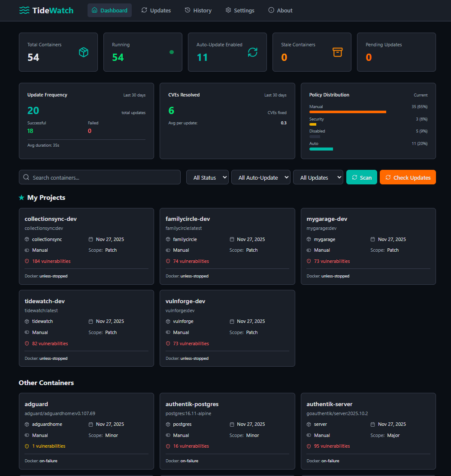Click the Manual toggle icon on tidewatch-dev card
This screenshot has height=476, width=451.
coord(27,332)
